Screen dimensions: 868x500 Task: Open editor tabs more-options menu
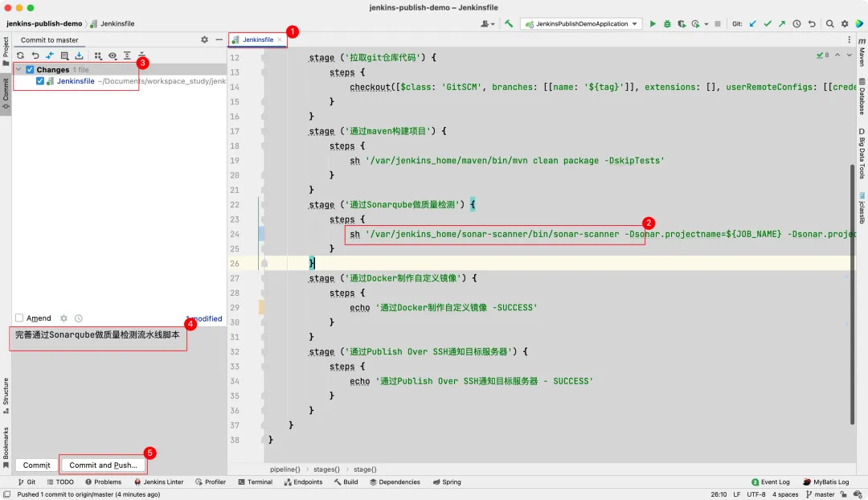pyautogui.click(x=850, y=40)
